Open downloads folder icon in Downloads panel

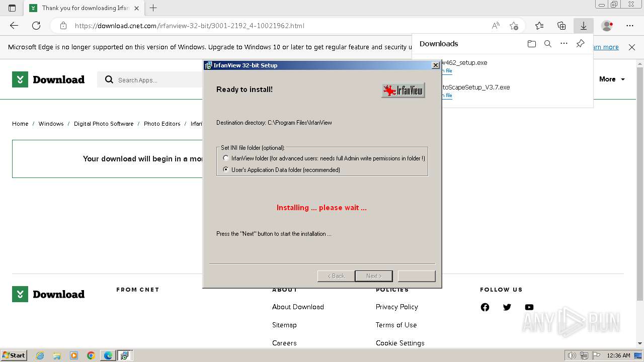pos(532,44)
